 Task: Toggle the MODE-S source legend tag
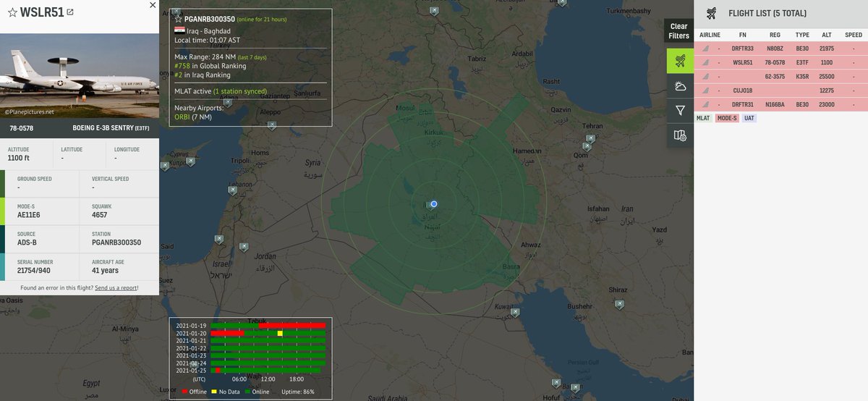coord(727,117)
